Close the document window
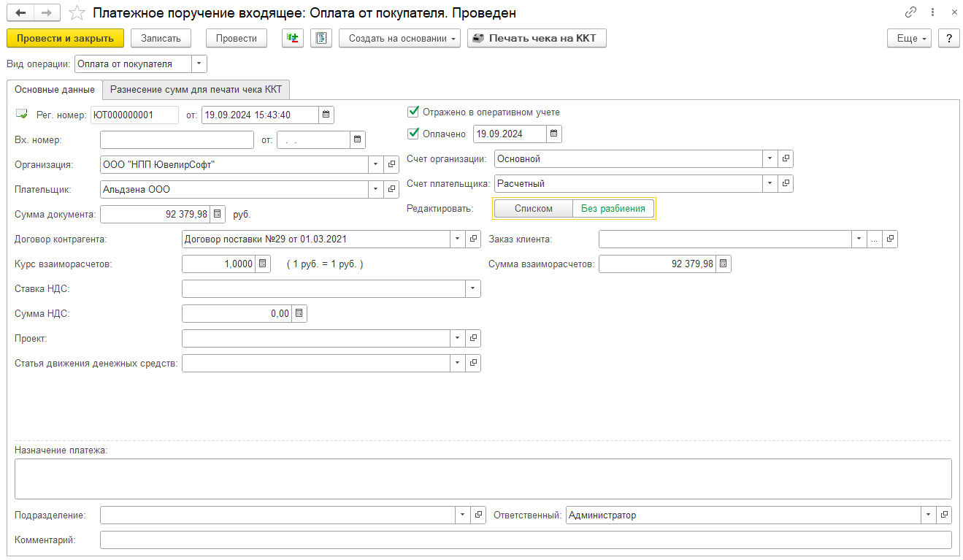This screenshot has width=963, height=560. coord(954,12)
